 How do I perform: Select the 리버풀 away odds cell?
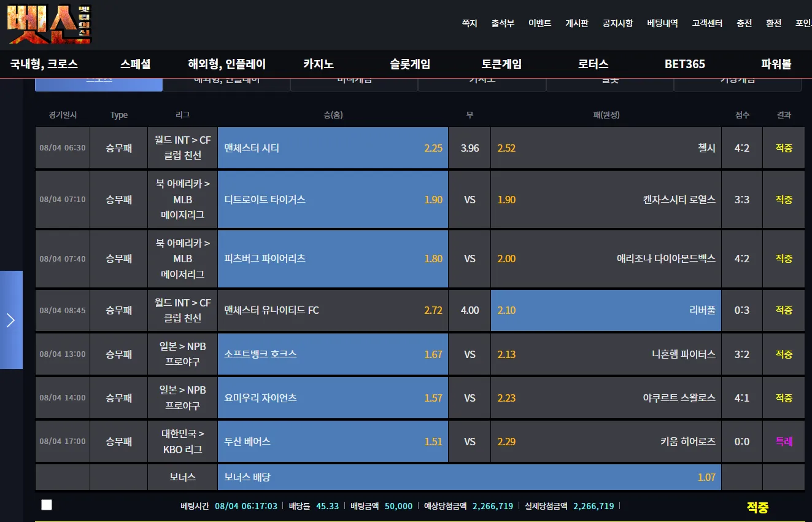click(606, 310)
